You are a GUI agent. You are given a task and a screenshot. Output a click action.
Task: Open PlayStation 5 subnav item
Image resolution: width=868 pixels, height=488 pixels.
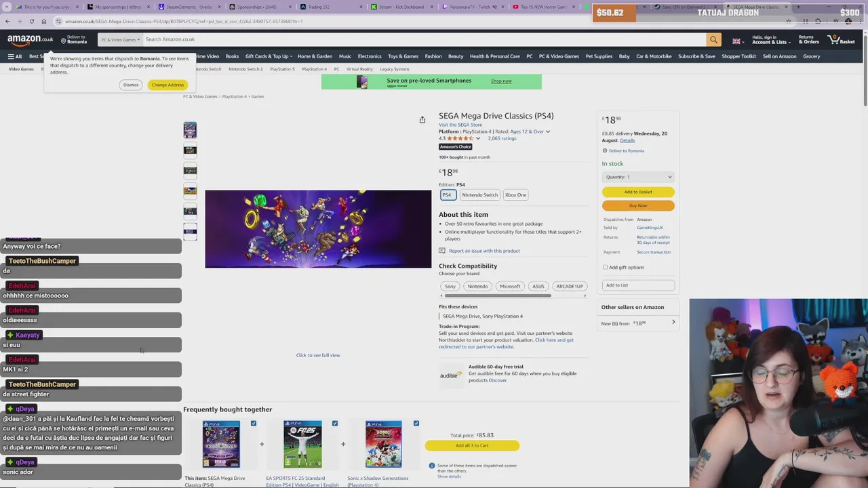tap(282, 69)
